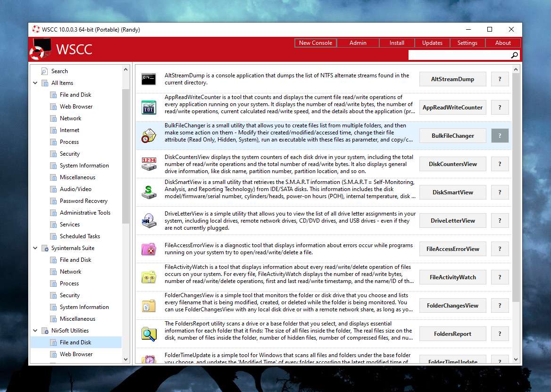Collapse the All Items tree node
Screen dimensions: 551x392
click(x=35, y=83)
